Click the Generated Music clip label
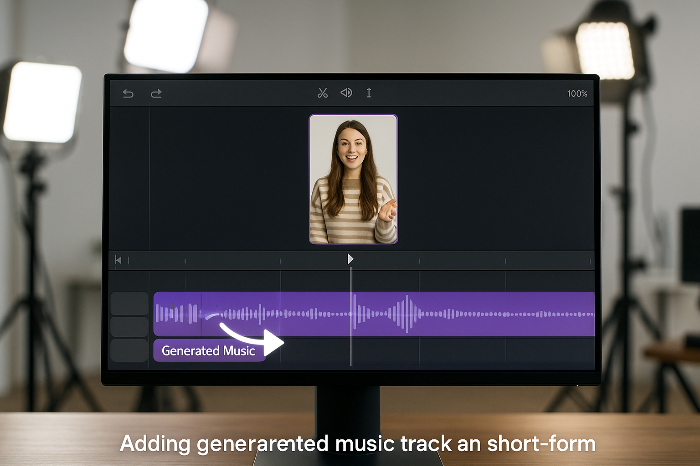This screenshot has width=700, height=466. (209, 350)
